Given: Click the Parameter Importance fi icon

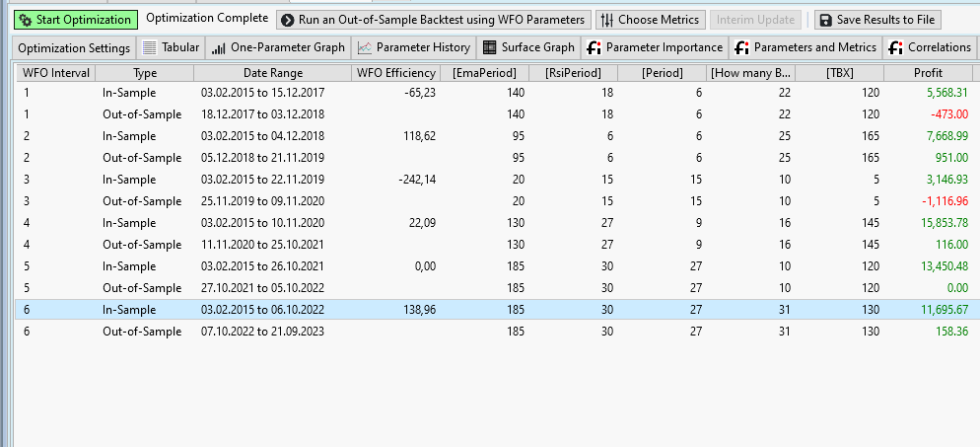Looking at the screenshot, I should (595, 47).
